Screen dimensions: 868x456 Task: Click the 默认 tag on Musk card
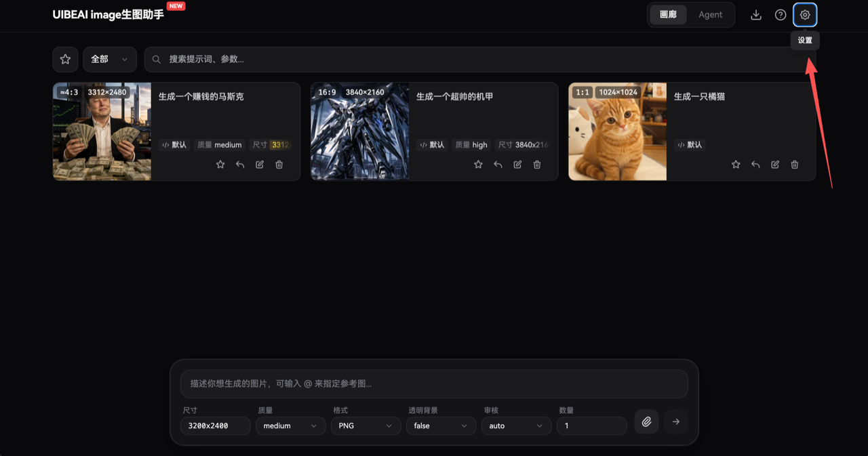coord(174,145)
